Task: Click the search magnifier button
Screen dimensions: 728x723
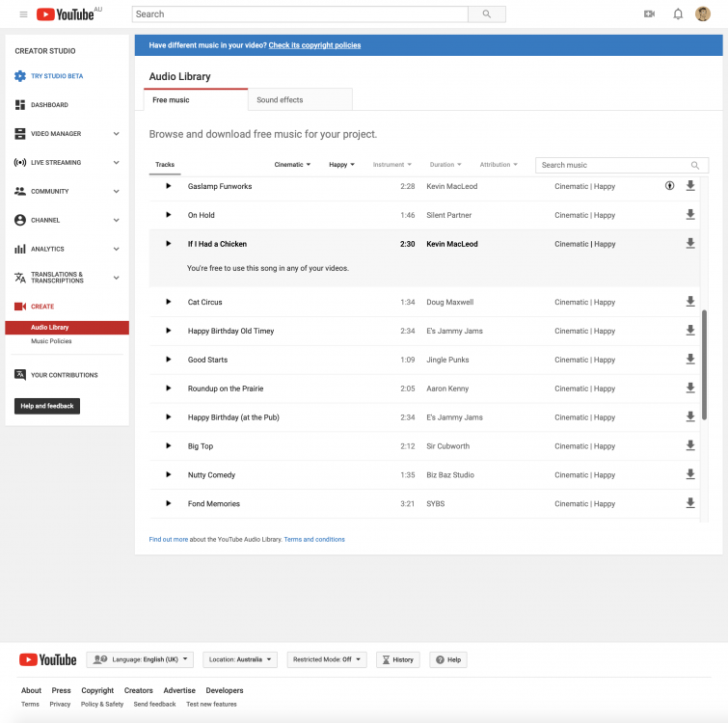Action: coord(487,14)
